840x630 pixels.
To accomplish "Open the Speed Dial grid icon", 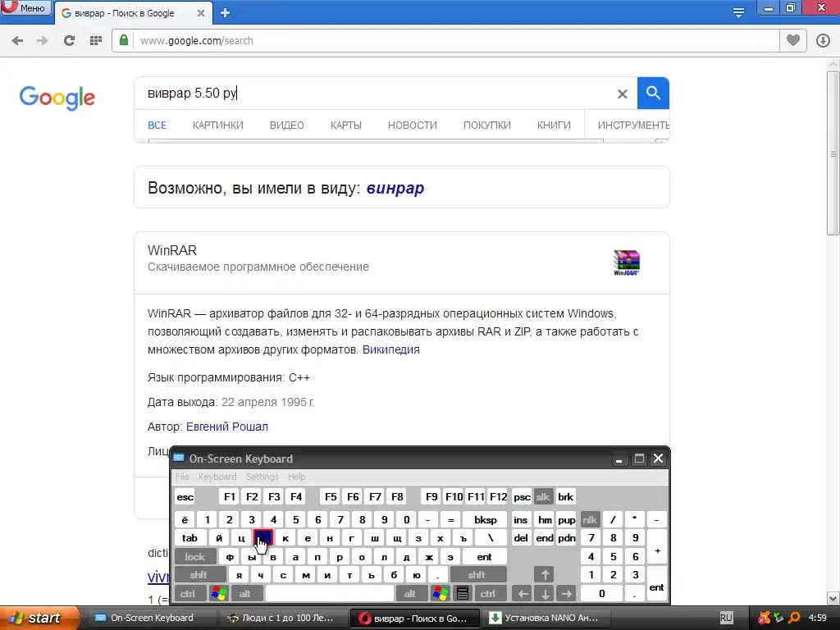I will [x=95, y=41].
